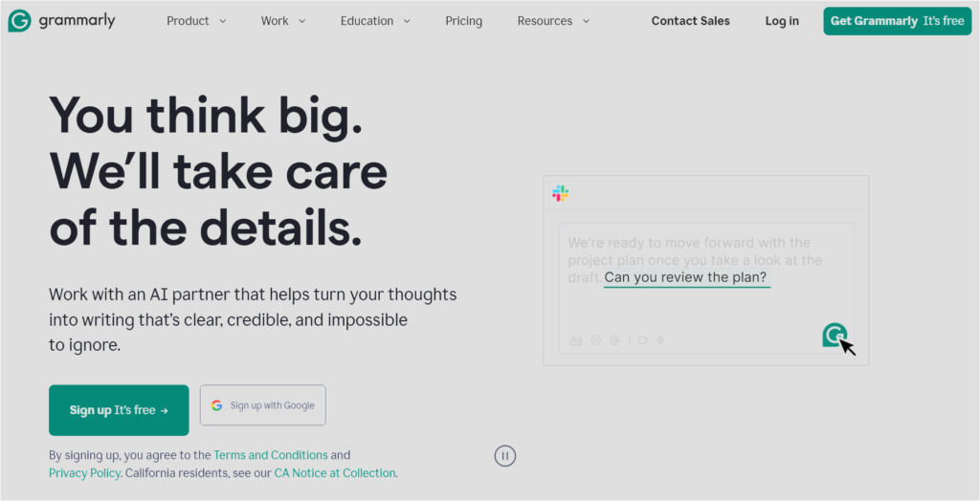The height and width of the screenshot is (501, 980).
Task: Open Contact Sales from the header
Action: [690, 21]
